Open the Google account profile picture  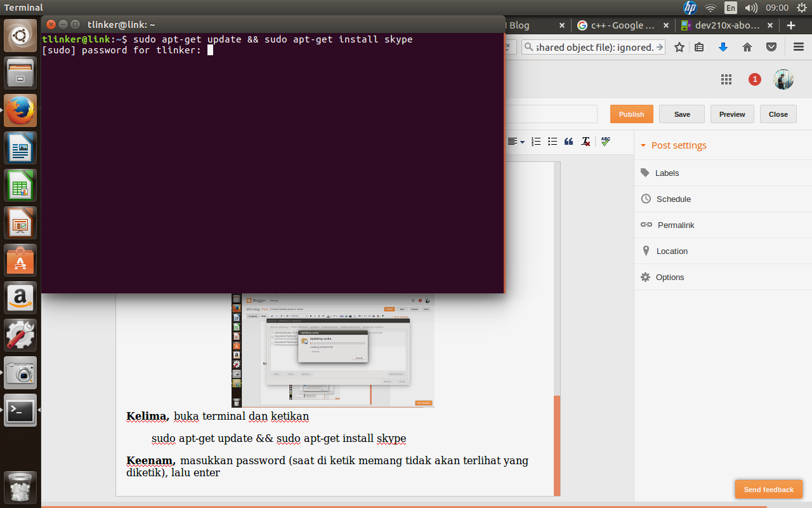[x=783, y=79]
